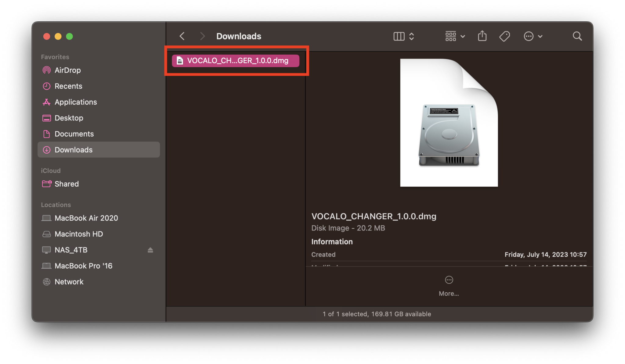Open the Applications folder icon
This screenshot has width=625, height=364.
46,102
